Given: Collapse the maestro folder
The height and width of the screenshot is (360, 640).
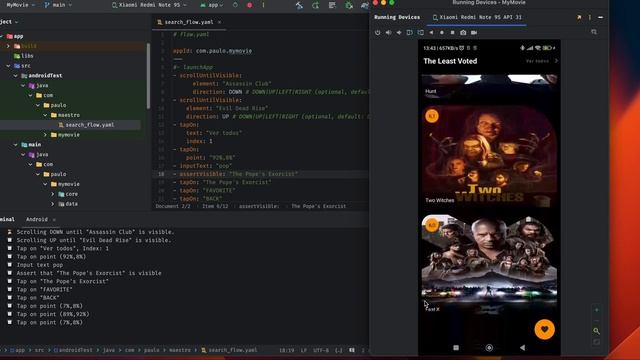Looking at the screenshot, I should pos(45,115).
